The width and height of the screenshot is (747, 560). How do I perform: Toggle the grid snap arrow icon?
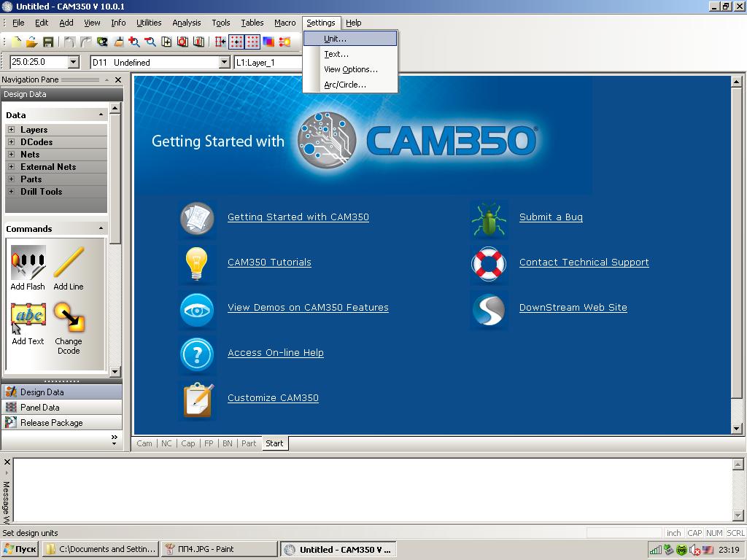coord(236,42)
